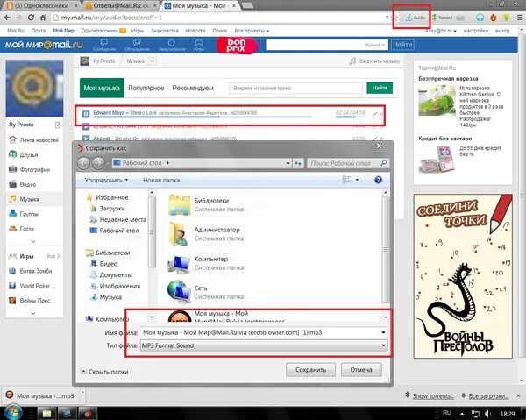Open the Компьютер system folder
Screen dimensions: 526x420
point(207,263)
